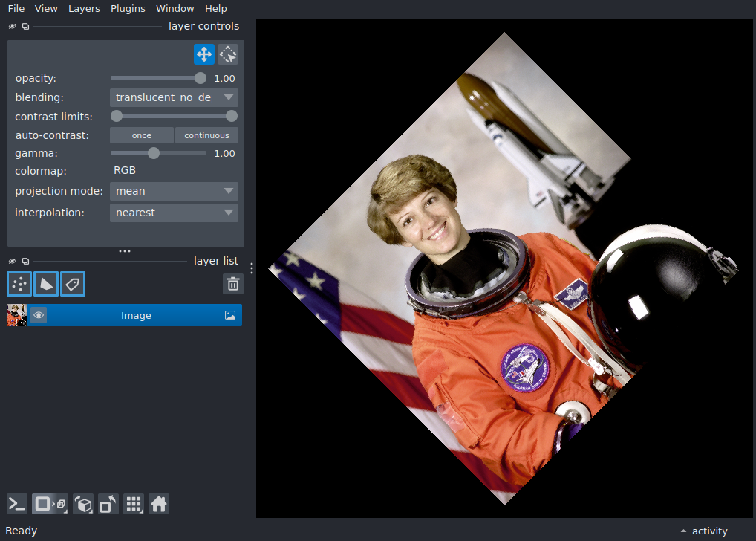Float the layer list panel
Image resolution: width=756 pixels, height=541 pixels.
click(25, 261)
